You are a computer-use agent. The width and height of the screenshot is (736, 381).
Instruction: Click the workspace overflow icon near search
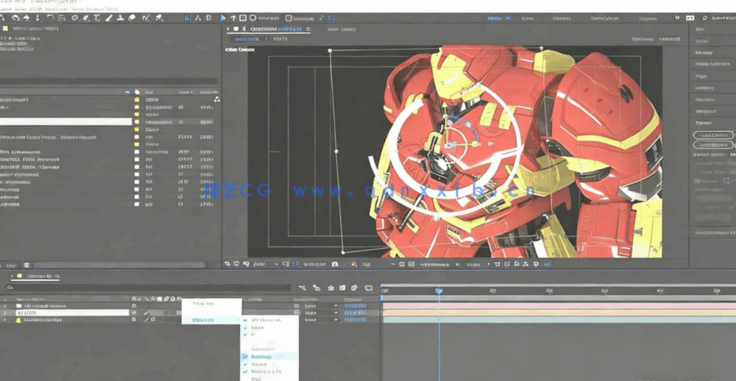coord(677,18)
